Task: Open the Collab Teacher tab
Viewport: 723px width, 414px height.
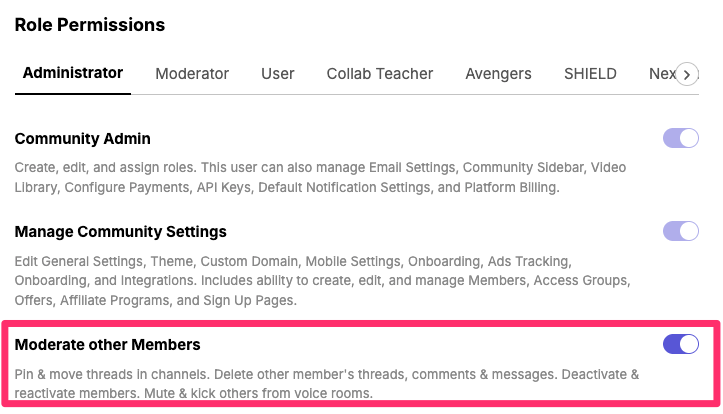Action: pyautogui.click(x=380, y=74)
